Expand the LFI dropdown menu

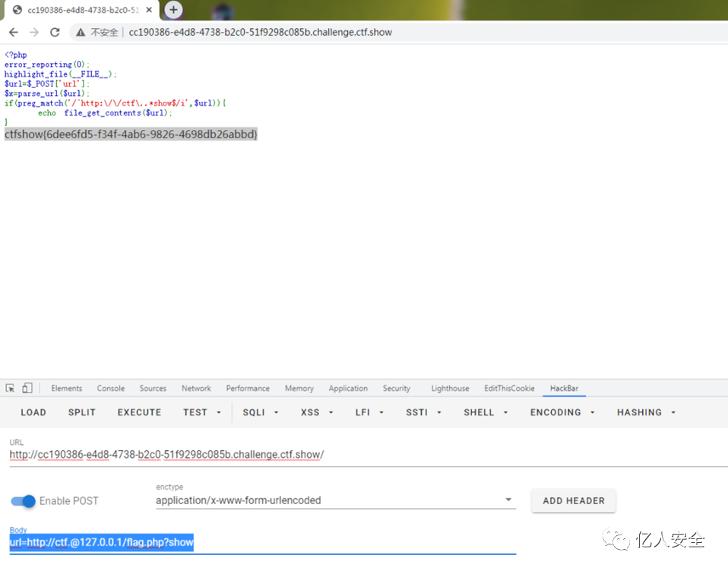click(369, 412)
